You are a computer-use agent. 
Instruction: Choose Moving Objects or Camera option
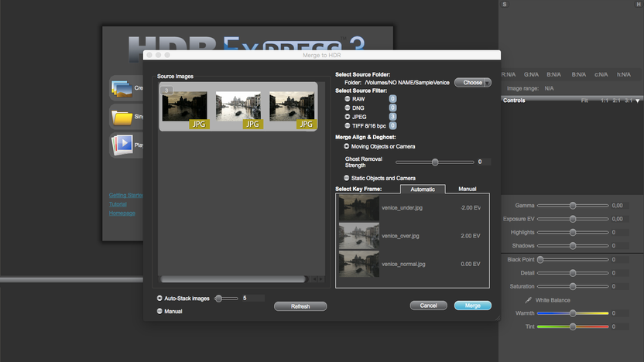click(347, 146)
